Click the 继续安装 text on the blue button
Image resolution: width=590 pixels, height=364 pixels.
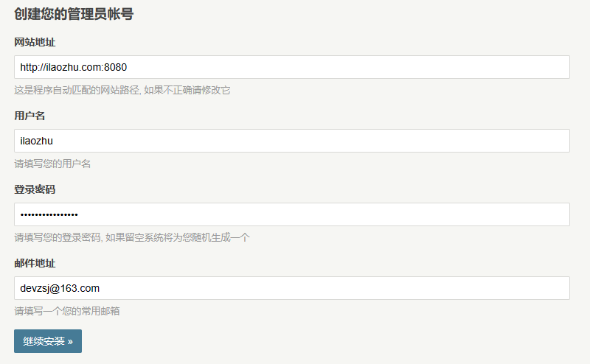(x=44, y=341)
